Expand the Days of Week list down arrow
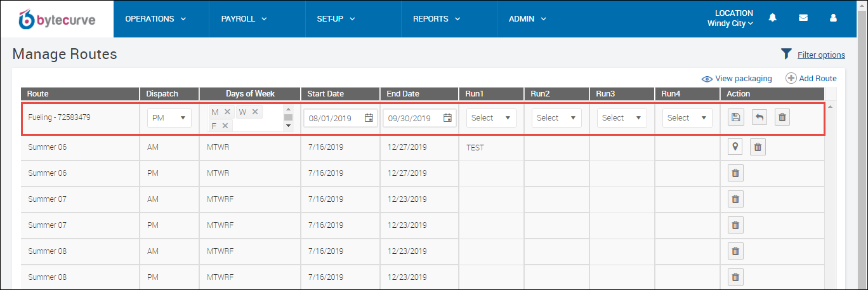The image size is (868, 290). point(289,126)
